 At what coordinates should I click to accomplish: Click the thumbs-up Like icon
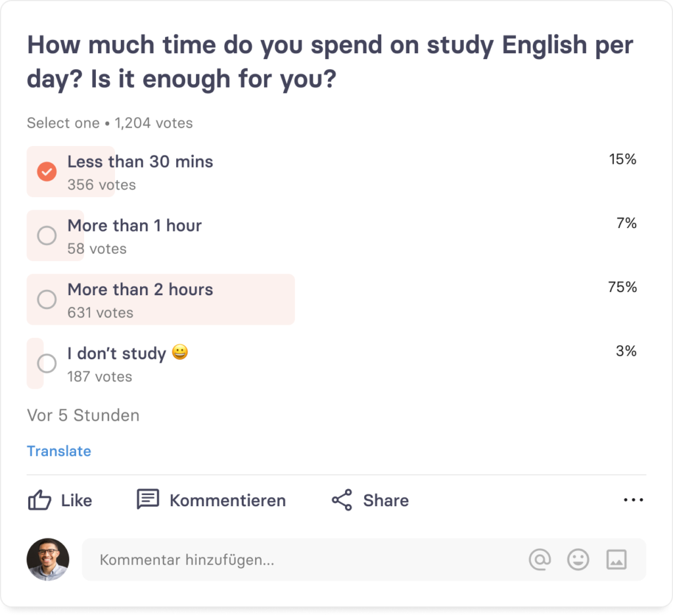[x=39, y=500]
